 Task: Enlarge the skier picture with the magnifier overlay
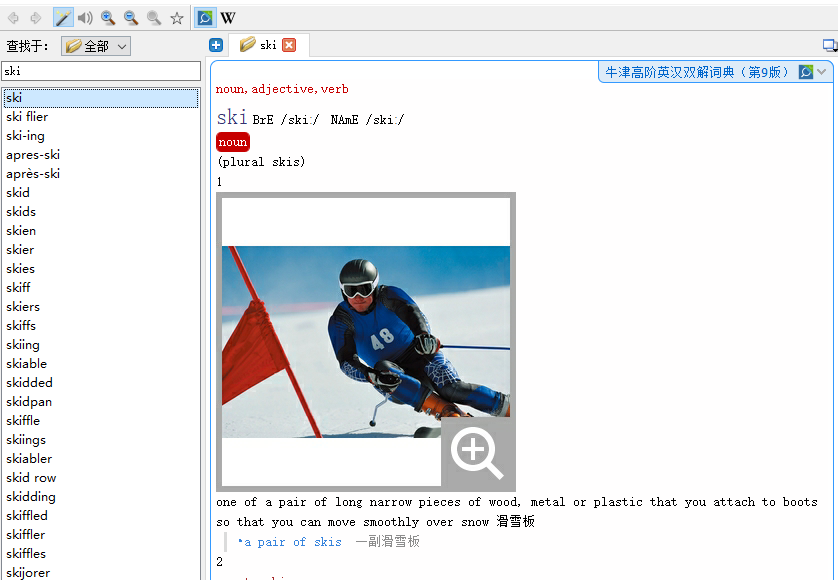478,454
